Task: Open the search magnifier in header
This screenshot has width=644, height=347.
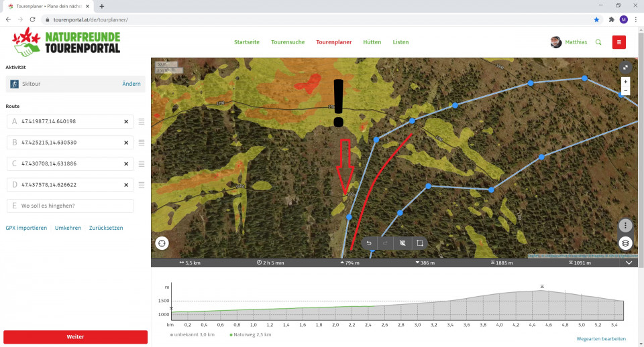Action: point(598,42)
